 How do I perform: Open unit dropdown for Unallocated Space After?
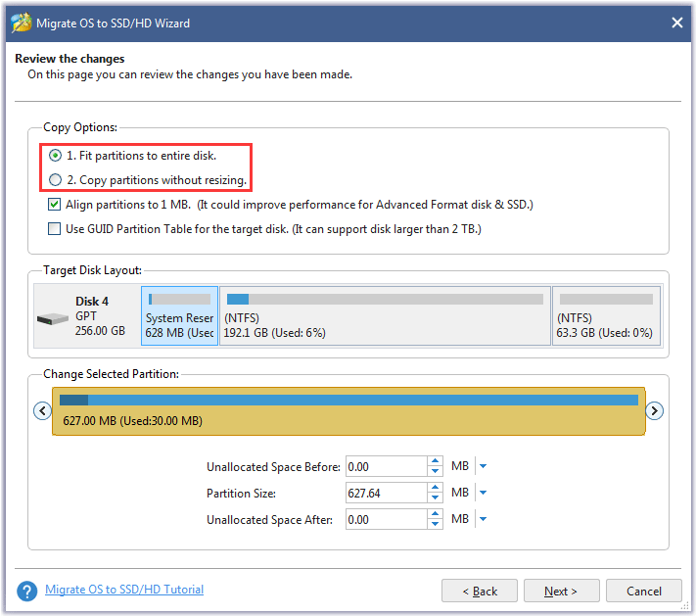tap(484, 519)
